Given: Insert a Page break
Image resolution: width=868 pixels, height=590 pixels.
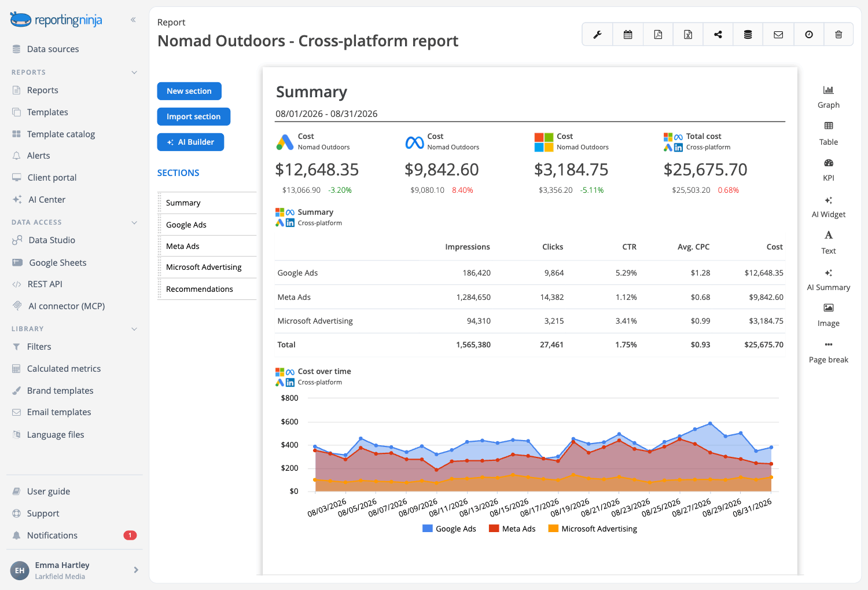Looking at the screenshot, I should tap(829, 352).
